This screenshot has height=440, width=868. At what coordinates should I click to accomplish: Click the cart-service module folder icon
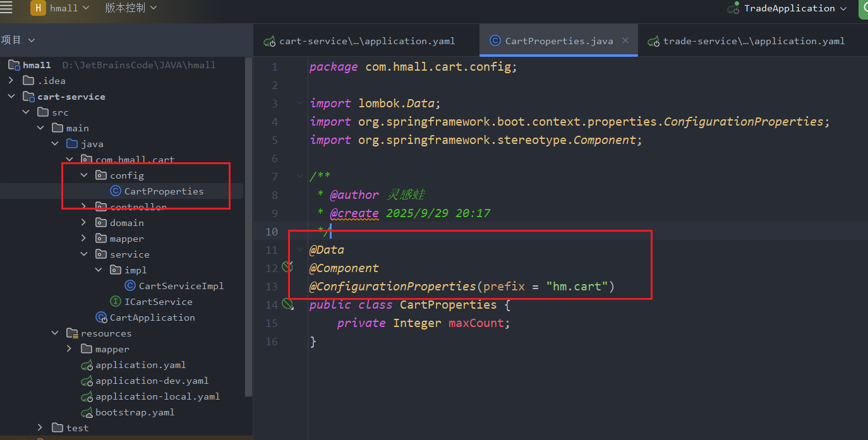point(28,97)
